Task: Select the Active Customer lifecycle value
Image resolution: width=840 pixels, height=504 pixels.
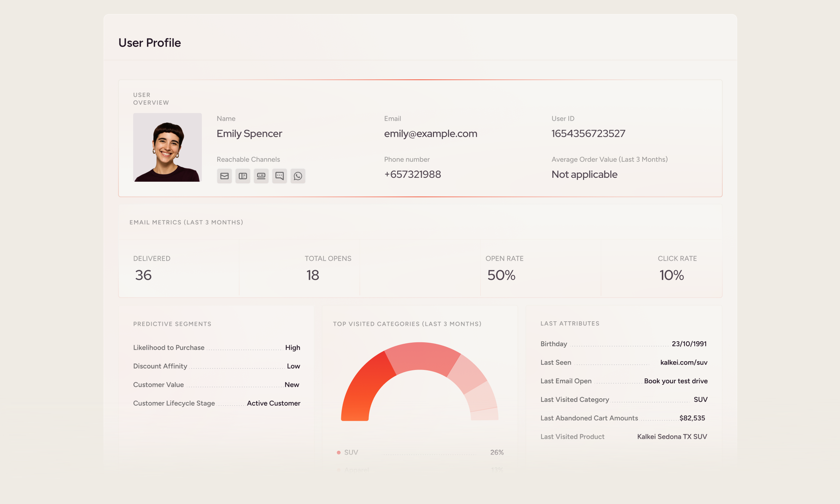Action: coord(273,403)
